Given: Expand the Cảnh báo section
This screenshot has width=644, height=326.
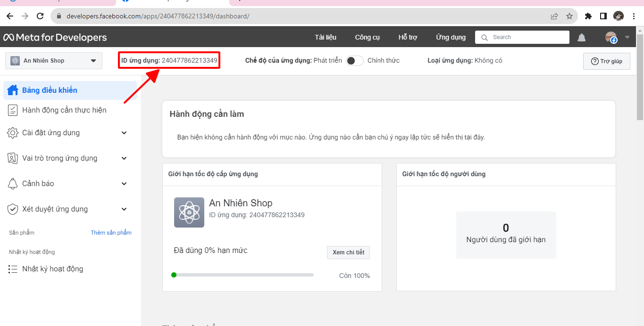Looking at the screenshot, I should click(124, 184).
